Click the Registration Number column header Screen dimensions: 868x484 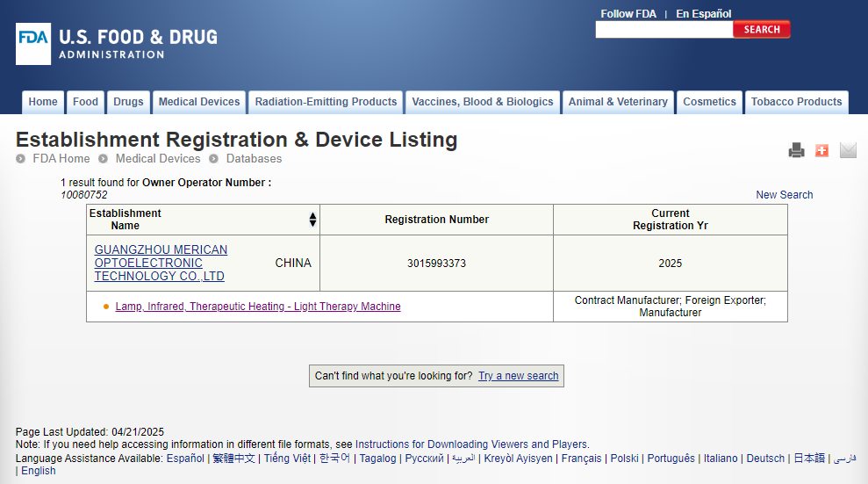point(437,220)
